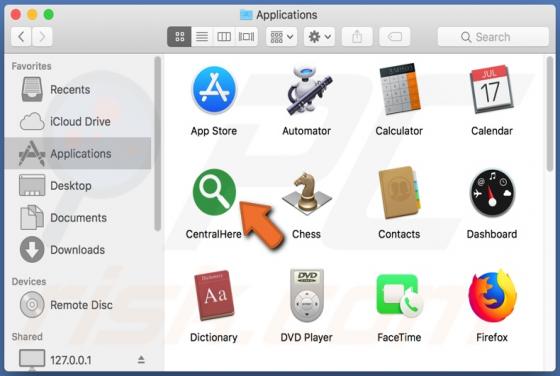This screenshot has height=376, width=560.
Task: Go back with the left chevron button
Action: (x=21, y=36)
